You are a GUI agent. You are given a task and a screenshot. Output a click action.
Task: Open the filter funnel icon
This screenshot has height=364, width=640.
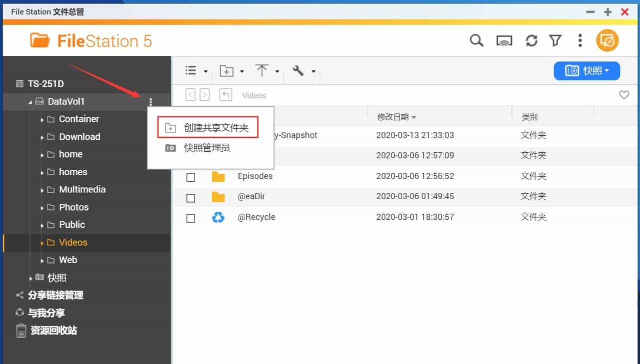tap(555, 41)
